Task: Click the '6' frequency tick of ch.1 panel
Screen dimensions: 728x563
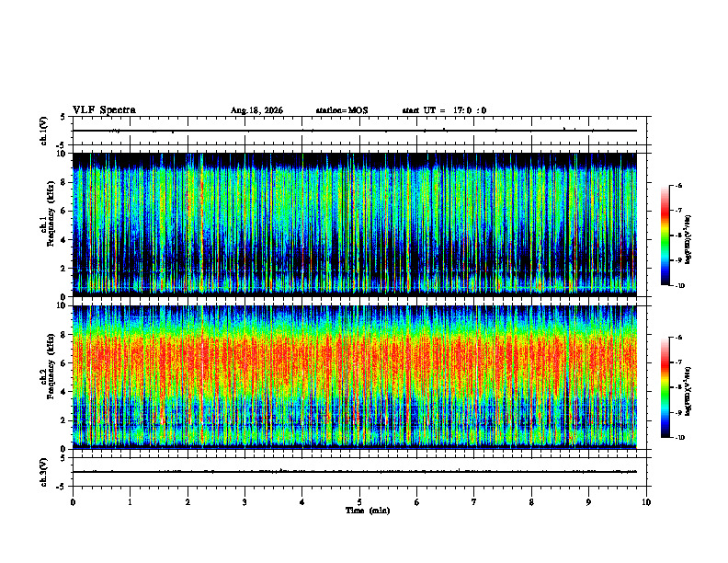Action: [x=63, y=211]
